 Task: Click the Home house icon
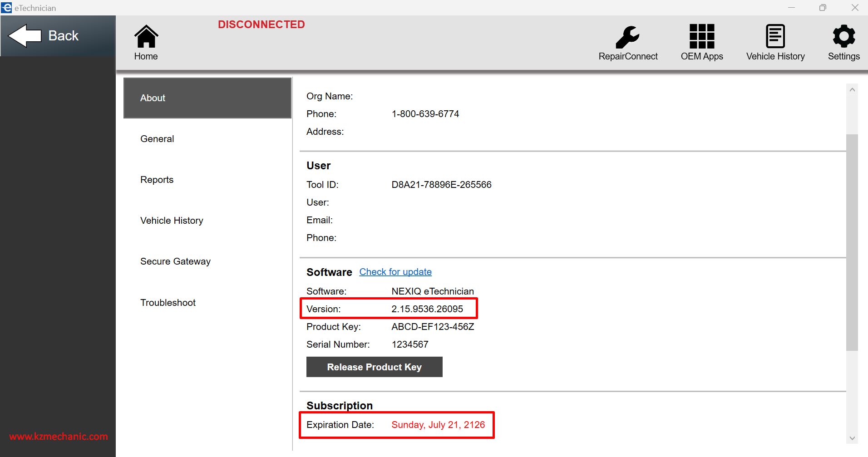click(x=146, y=37)
